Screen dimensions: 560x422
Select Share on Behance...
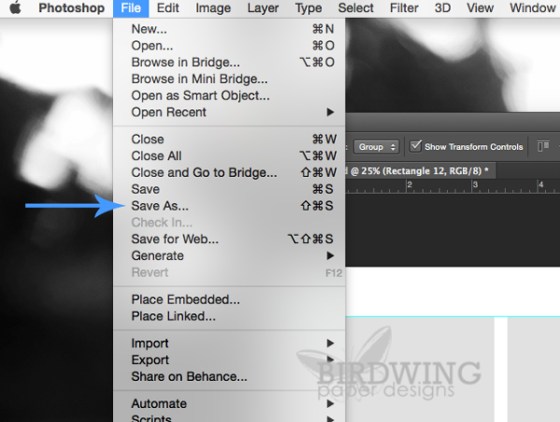click(x=229, y=377)
